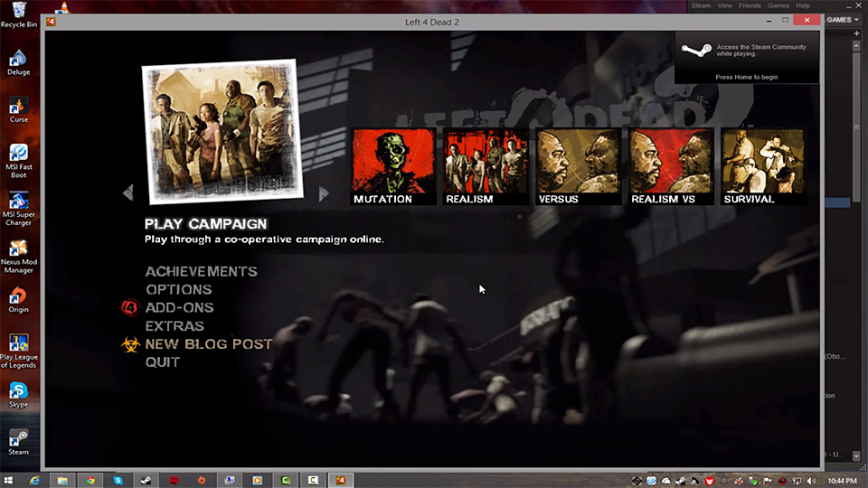The image size is (868, 488).
Task: Choose the Realism game mode tile
Action: [x=486, y=167]
